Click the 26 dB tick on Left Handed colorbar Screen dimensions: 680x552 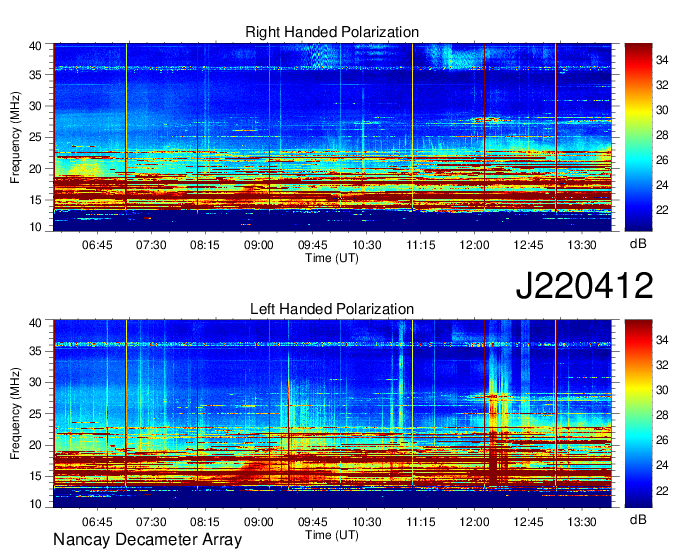coord(662,440)
